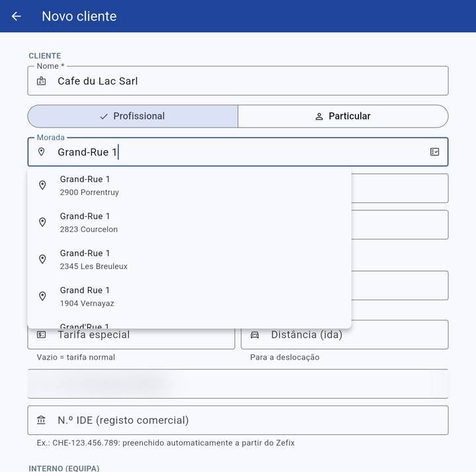Choose suggestion Grand-Rue 1, 2823 Courcelon
476x472 pixels.
pos(190,223)
